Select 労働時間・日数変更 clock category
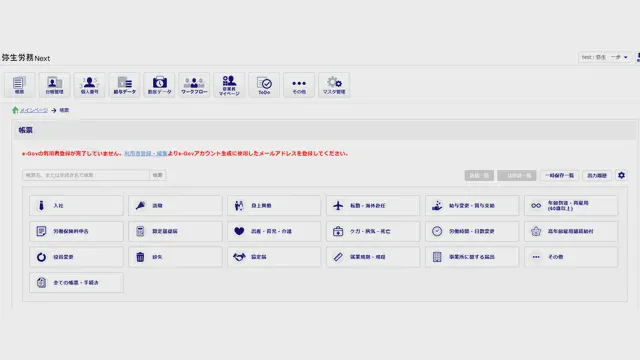Viewport: 640px width, 360px height. (x=472, y=231)
